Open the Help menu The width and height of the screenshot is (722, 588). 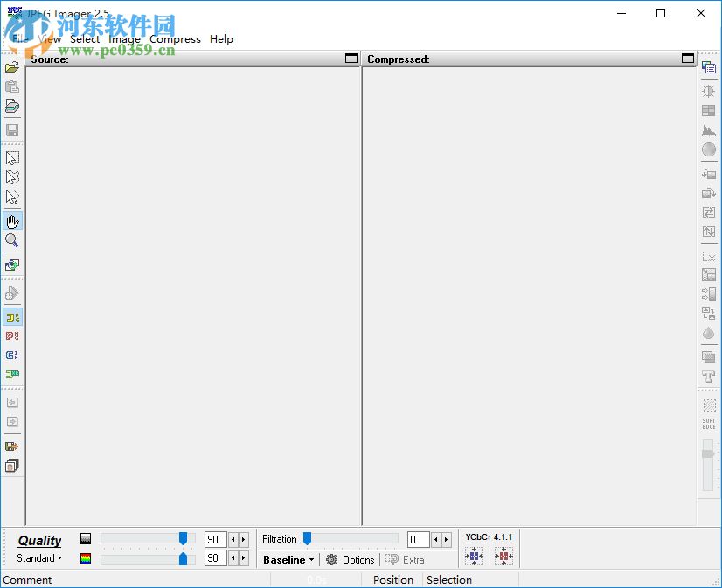[x=221, y=39]
